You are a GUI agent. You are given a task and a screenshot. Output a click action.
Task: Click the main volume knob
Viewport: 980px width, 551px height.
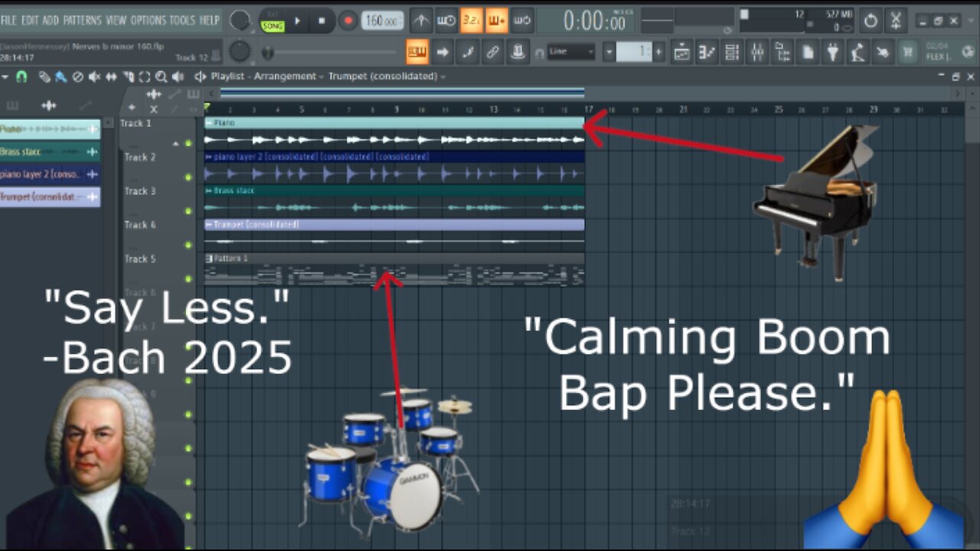pyautogui.click(x=240, y=21)
